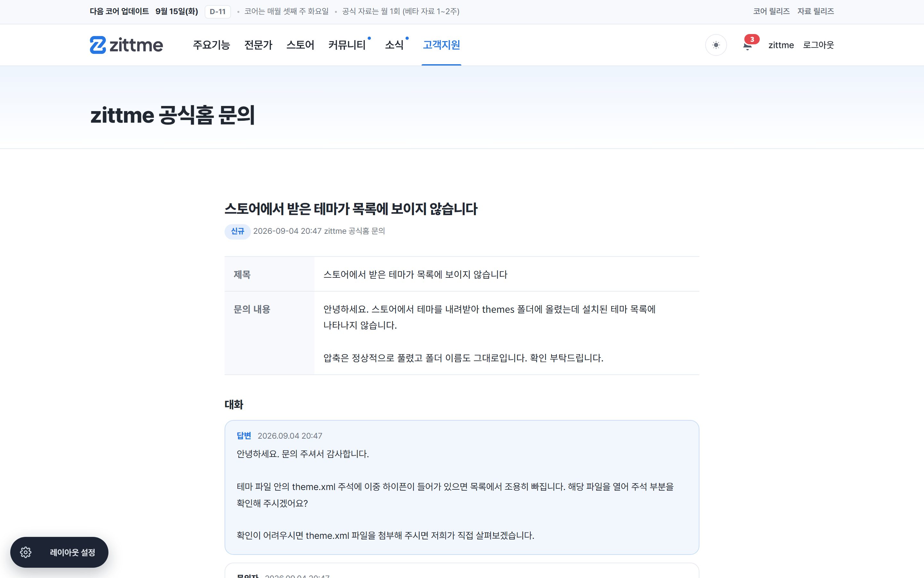Click the zittme username link
The height and width of the screenshot is (578, 924).
coord(781,45)
